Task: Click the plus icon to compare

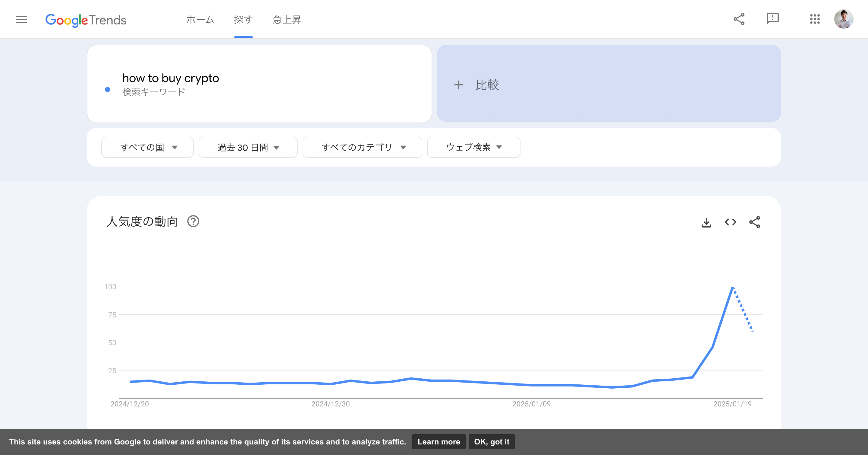Action: (458, 85)
